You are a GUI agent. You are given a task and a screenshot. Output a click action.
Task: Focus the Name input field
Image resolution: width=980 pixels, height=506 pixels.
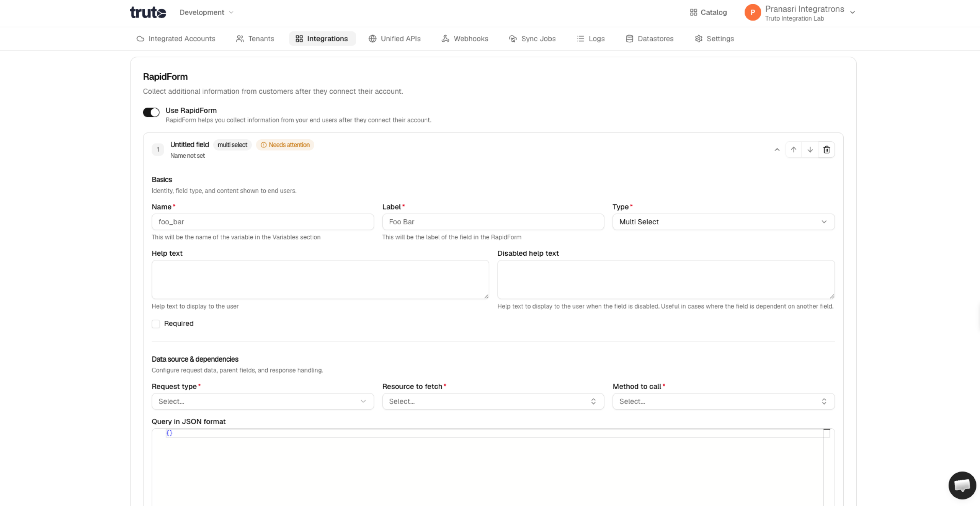[263, 222]
